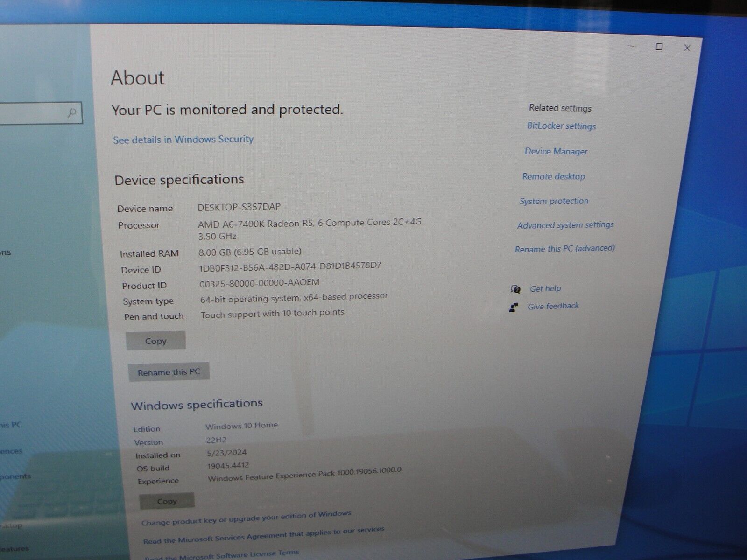Image resolution: width=747 pixels, height=560 pixels.
Task: Click the OS build 19045.4412 value
Action: tap(228, 466)
